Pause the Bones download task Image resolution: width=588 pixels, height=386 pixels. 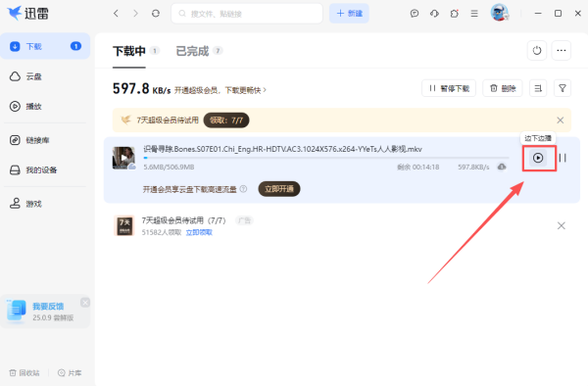coord(563,158)
